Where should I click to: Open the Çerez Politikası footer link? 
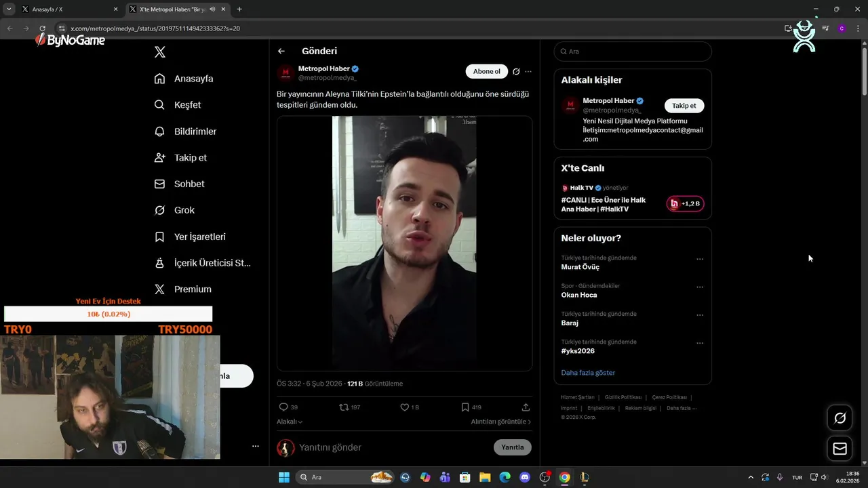[x=669, y=397]
